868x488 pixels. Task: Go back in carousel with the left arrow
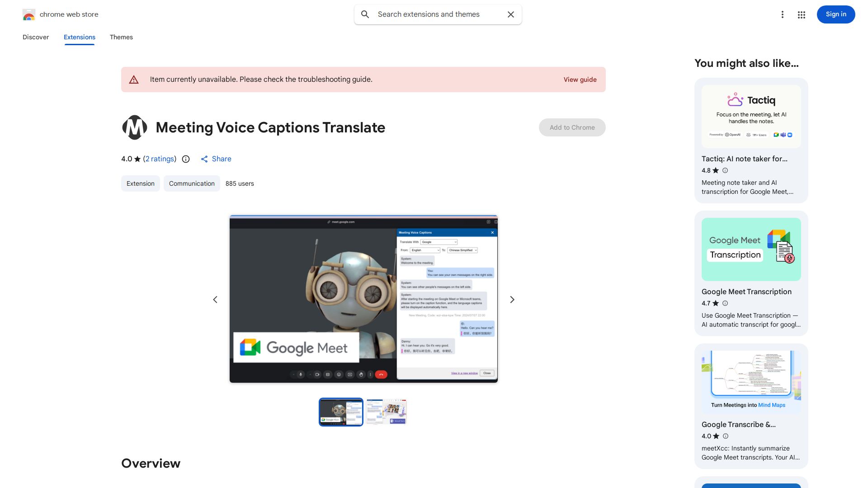215,299
